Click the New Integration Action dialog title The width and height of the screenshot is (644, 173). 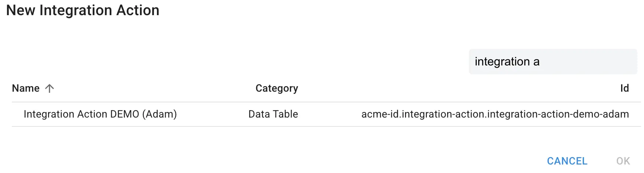point(83,10)
